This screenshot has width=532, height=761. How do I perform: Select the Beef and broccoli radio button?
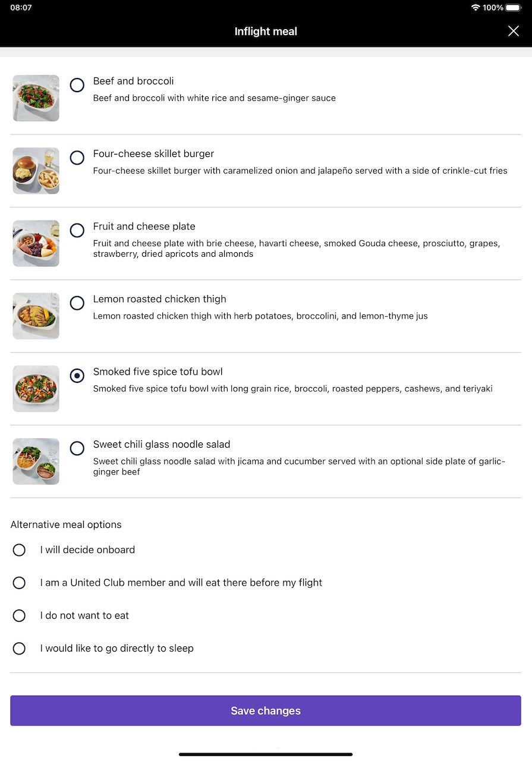(77, 85)
